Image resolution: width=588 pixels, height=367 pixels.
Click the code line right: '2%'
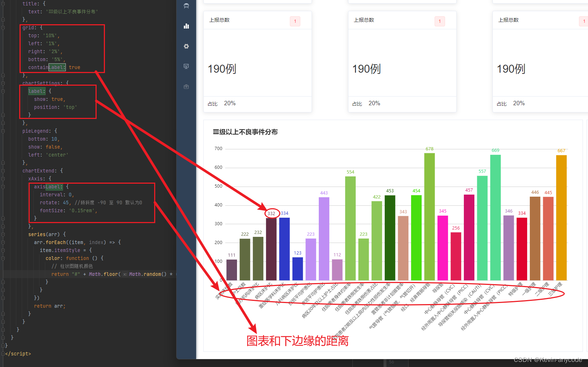pos(45,51)
